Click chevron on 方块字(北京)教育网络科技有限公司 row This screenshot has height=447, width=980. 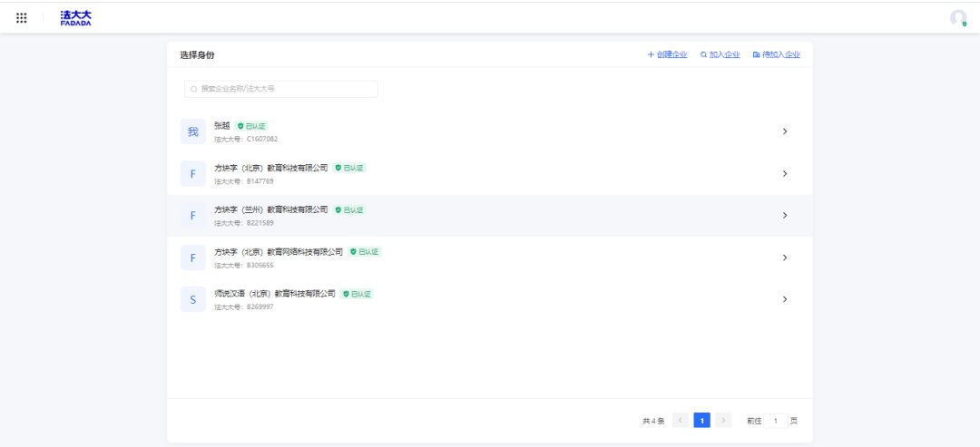[785, 258]
